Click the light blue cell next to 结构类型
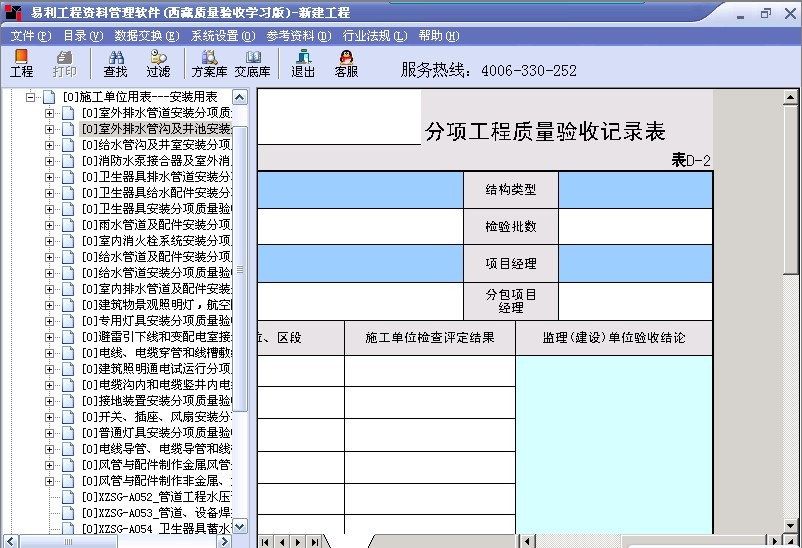The height and width of the screenshot is (548, 802). point(635,190)
